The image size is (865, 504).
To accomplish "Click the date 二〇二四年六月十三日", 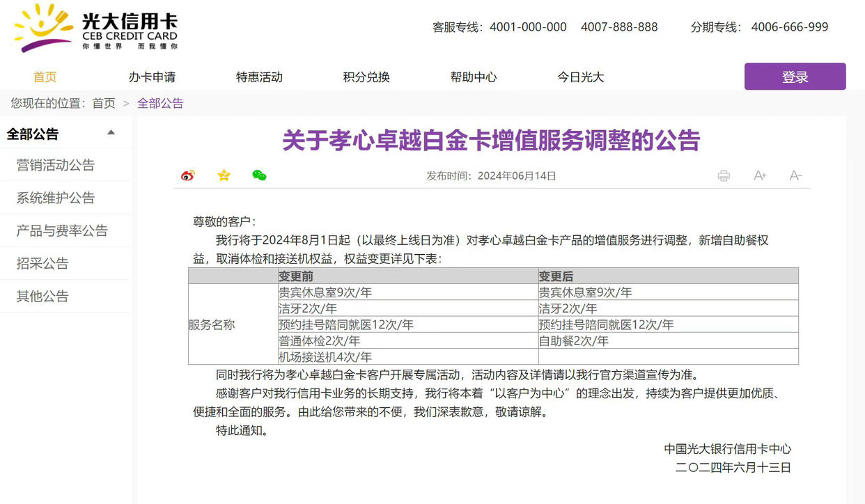I will 733,468.
